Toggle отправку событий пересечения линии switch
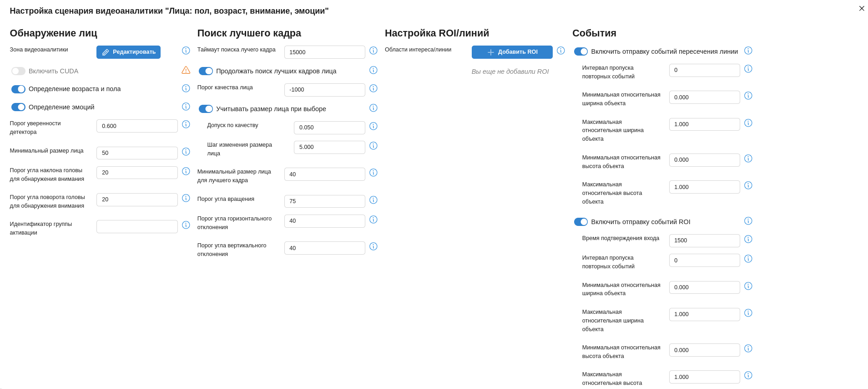Viewport: 868px width, 389px height. click(x=580, y=51)
